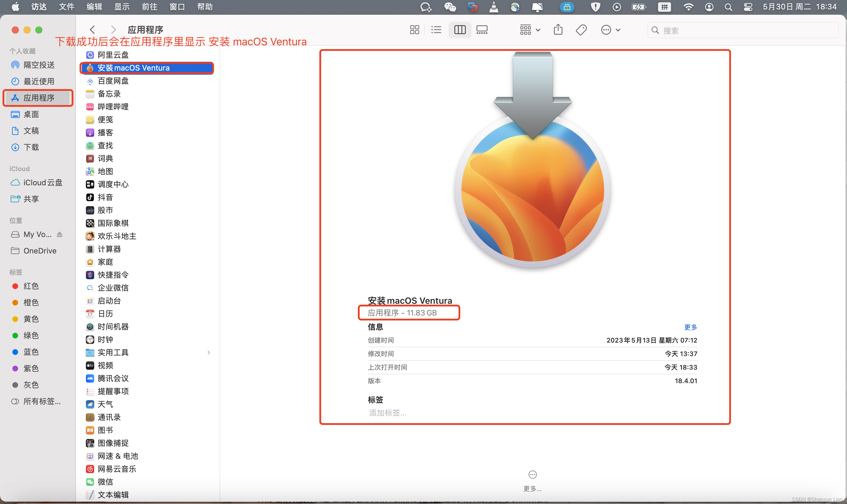This screenshot has height=504, width=847.
Task: Switch Finder to list view
Action: click(436, 30)
